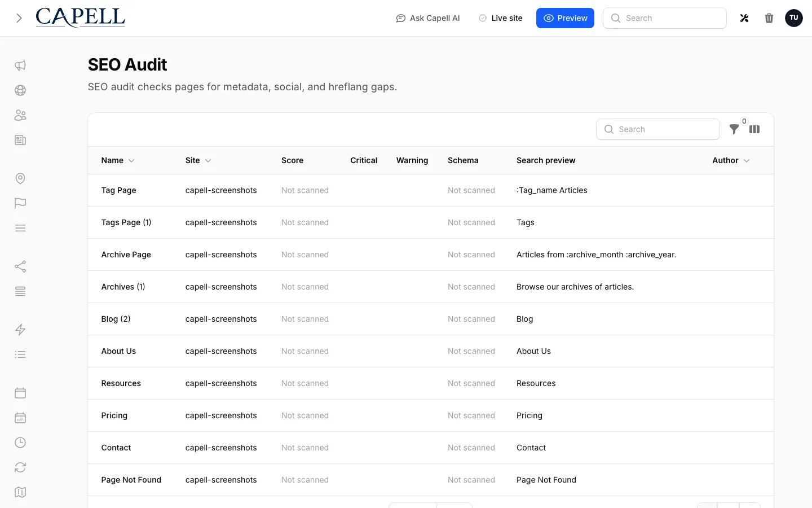This screenshot has height=508, width=812.
Task: Sort by the Author column header
Action: [x=731, y=160]
